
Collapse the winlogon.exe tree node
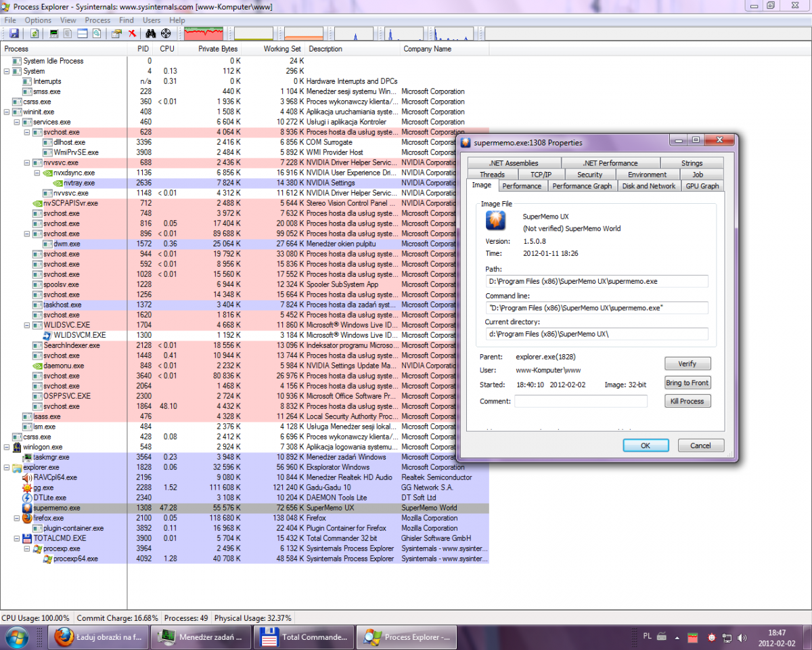click(7, 447)
